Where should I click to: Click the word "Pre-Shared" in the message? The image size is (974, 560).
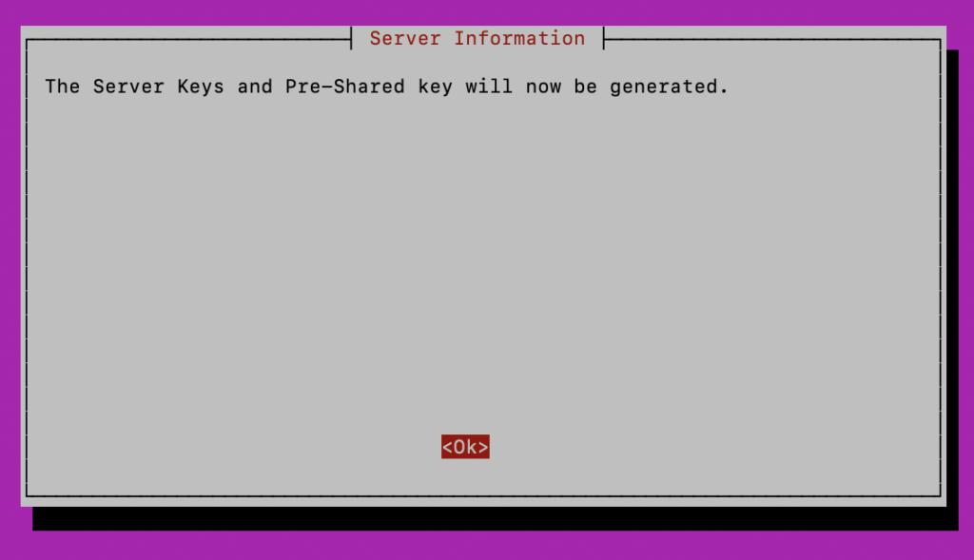[x=344, y=87]
